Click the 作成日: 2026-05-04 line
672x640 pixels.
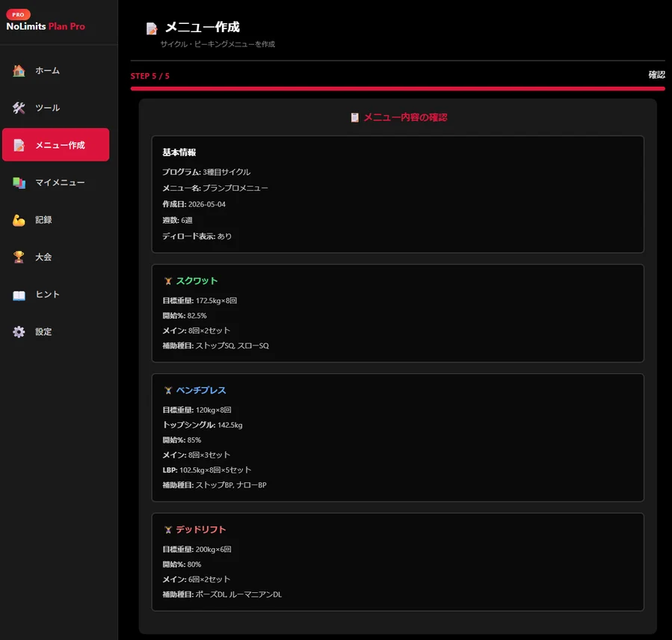click(x=194, y=204)
